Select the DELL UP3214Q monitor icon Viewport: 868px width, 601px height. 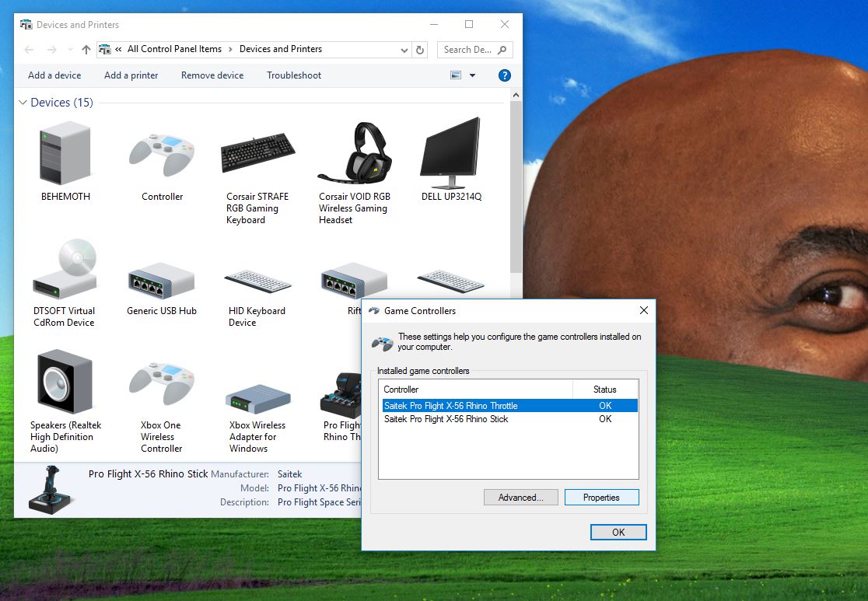(450, 152)
